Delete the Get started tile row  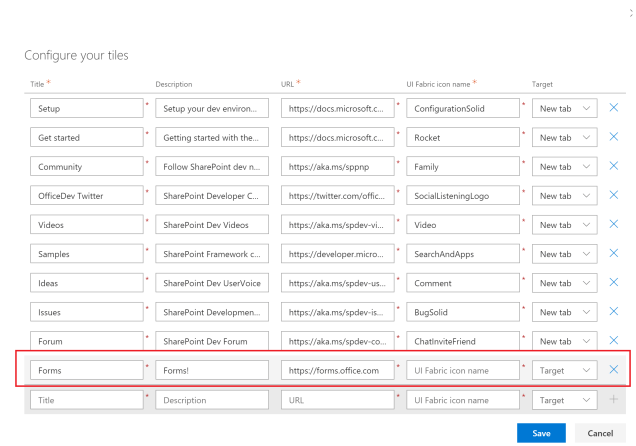pyautogui.click(x=614, y=137)
